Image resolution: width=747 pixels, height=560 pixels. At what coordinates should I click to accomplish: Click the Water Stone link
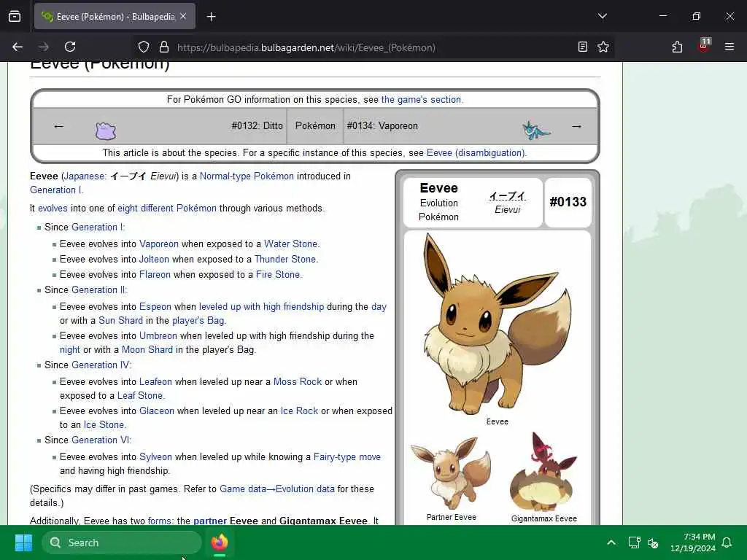pos(290,244)
